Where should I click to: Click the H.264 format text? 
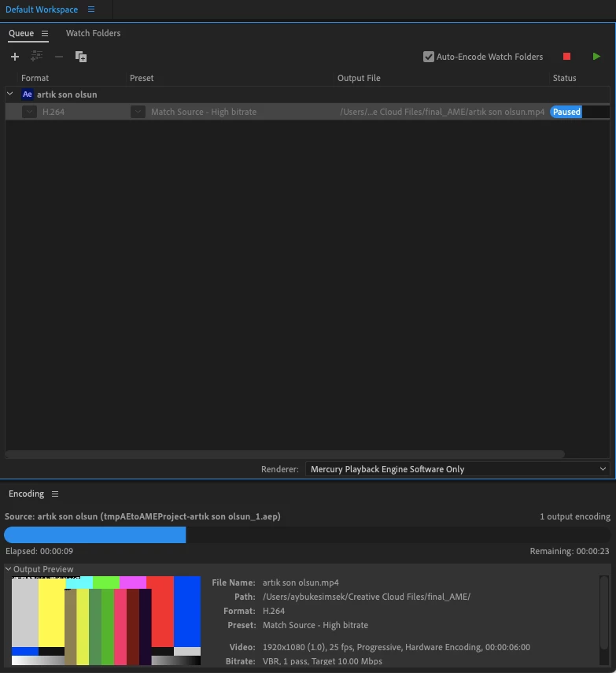pyautogui.click(x=53, y=112)
